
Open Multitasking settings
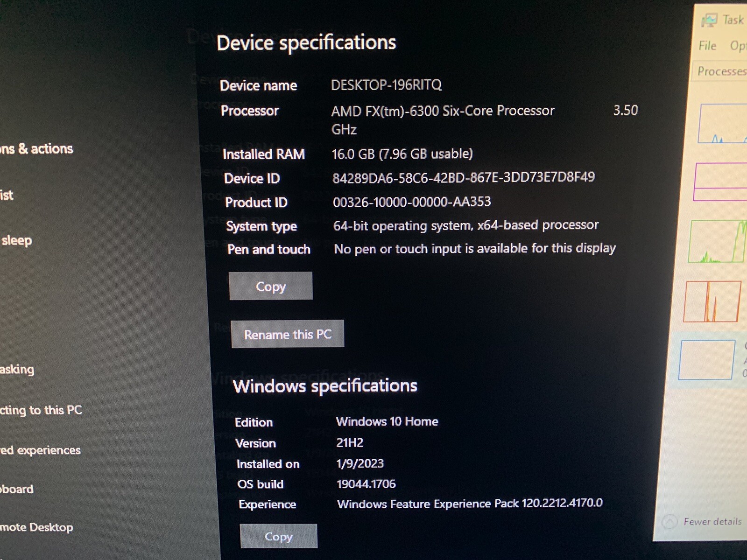(x=17, y=370)
